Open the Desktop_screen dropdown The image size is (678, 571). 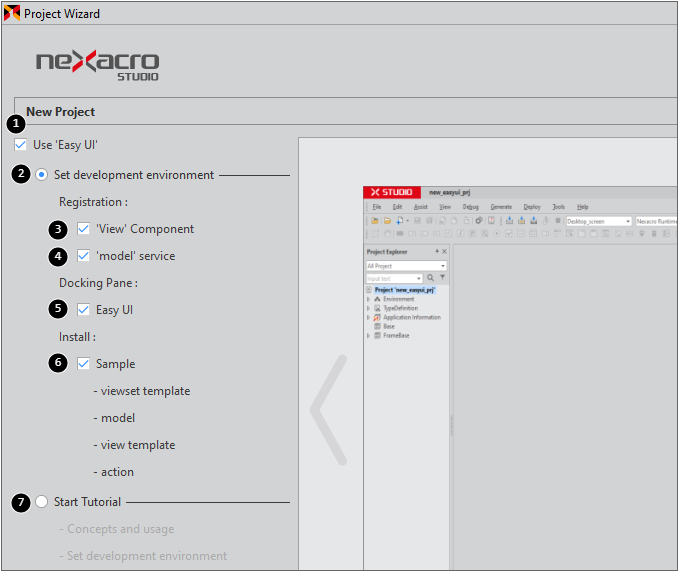click(598, 221)
